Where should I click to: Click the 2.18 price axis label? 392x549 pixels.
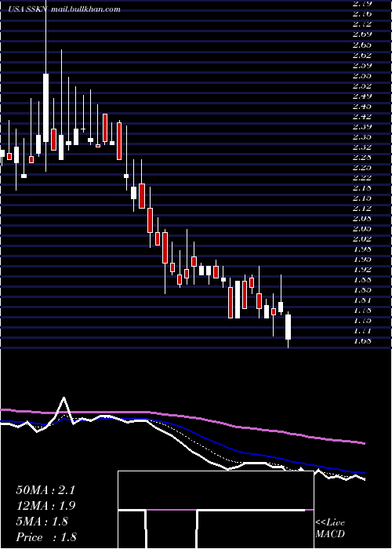tap(361, 187)
